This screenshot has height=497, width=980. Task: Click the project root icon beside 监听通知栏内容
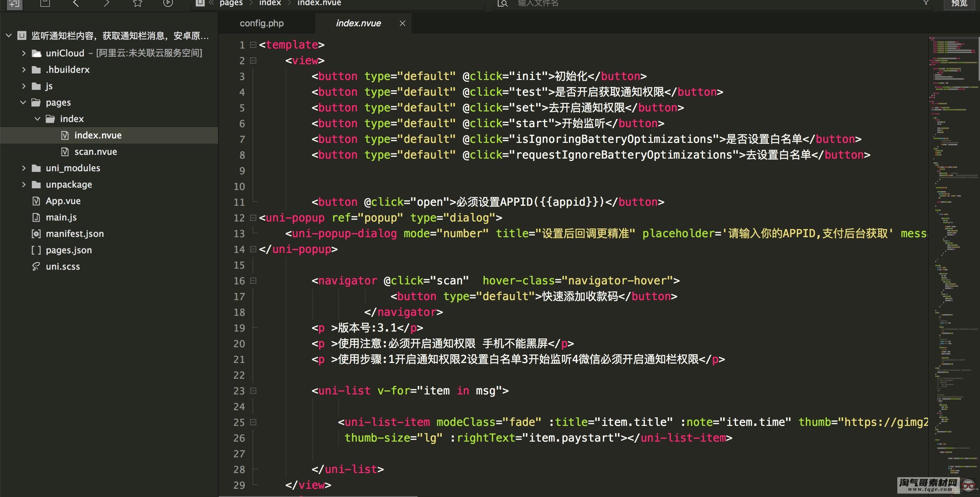(x=22, y=36)
